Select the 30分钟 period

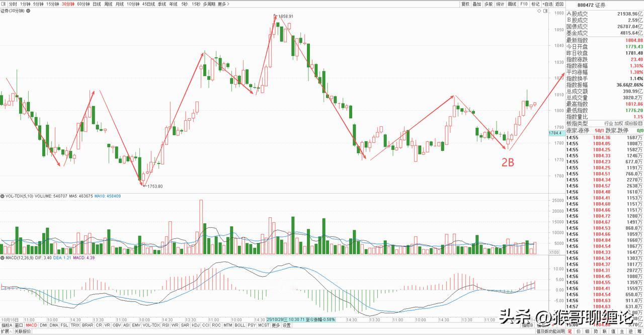(x=68, y=4)
